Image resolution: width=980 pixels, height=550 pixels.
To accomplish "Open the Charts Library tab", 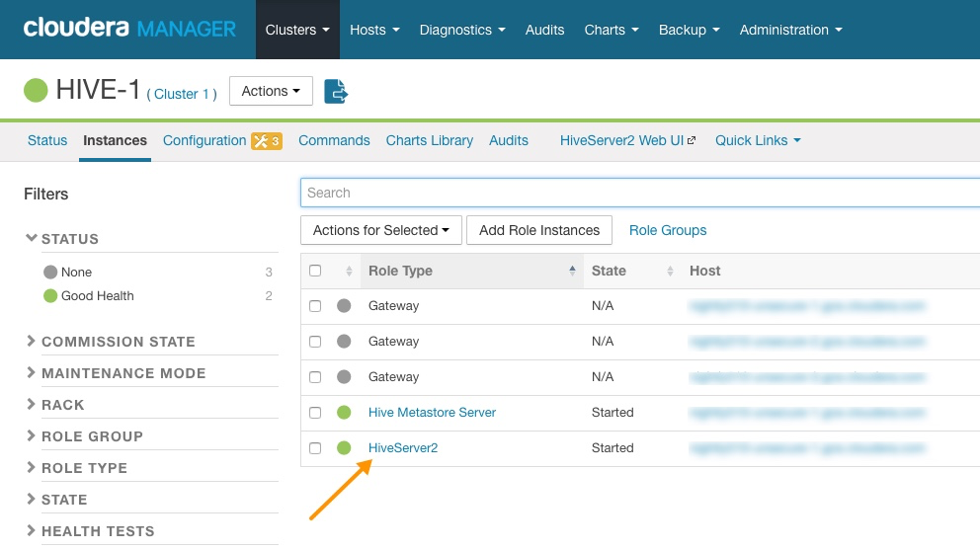I will click(x=430, y=140).
